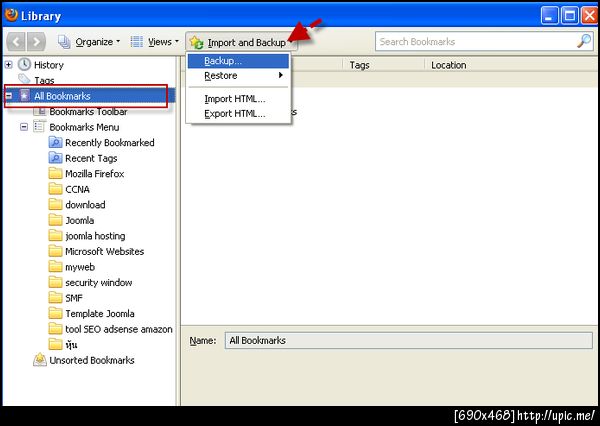Screen dimensions: 600x426
Task: Select All Bookmarks in the tree
Action: click(x=62, y=96)
